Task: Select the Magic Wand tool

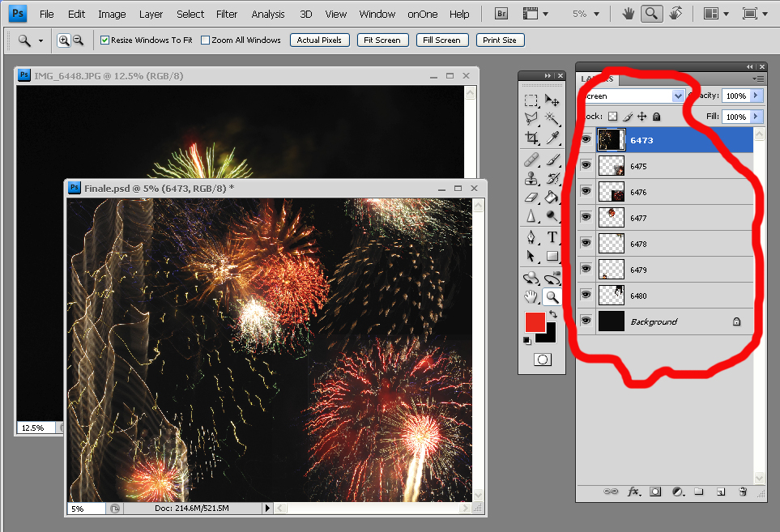Action: (552, 119)
